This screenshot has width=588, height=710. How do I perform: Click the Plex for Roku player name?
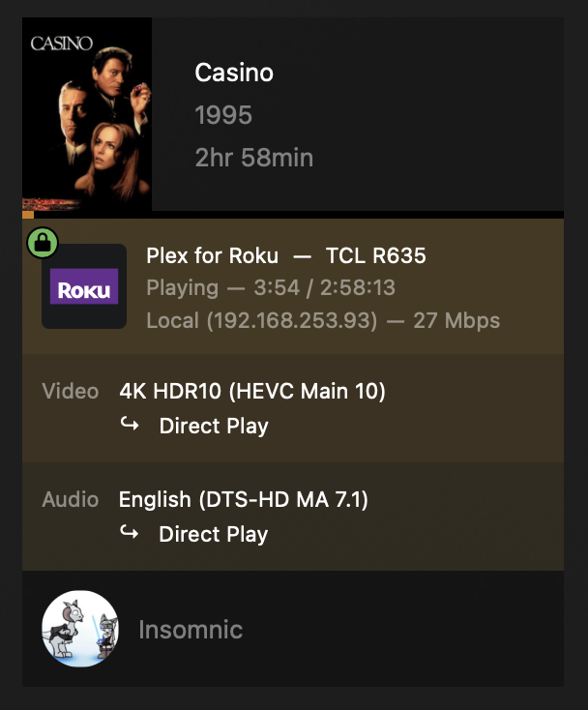(x=212, y=256)
